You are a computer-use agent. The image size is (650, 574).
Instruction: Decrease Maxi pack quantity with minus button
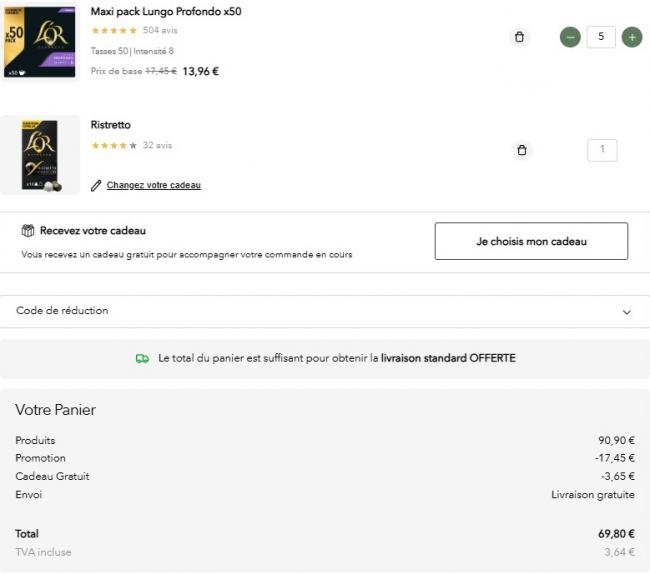(x=570, y=37)
